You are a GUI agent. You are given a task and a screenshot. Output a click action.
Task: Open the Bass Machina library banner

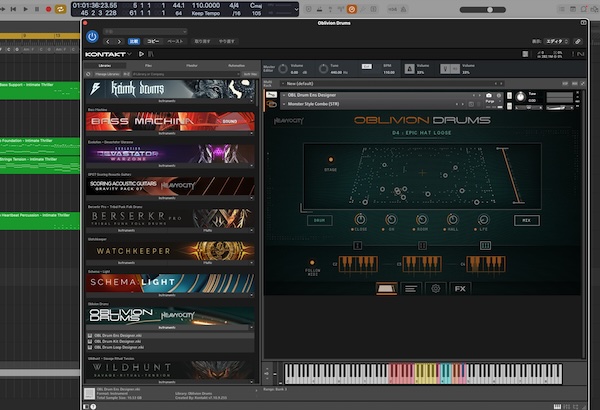170,121
